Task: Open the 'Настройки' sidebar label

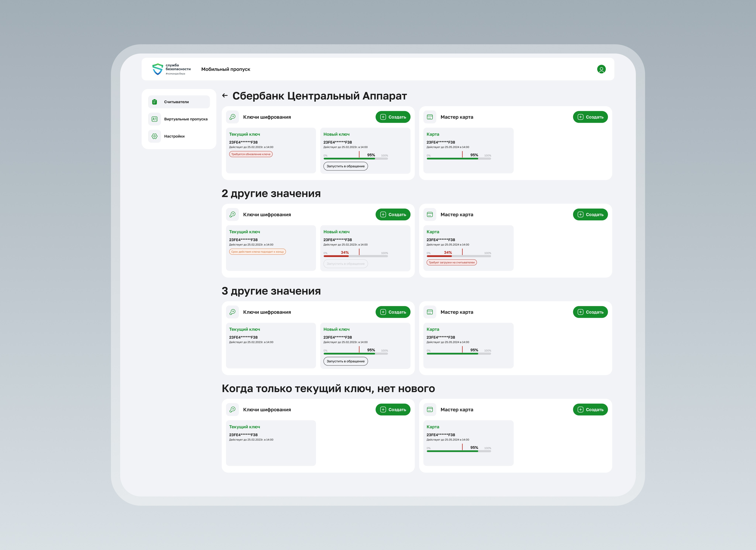Action: [174, 136]
